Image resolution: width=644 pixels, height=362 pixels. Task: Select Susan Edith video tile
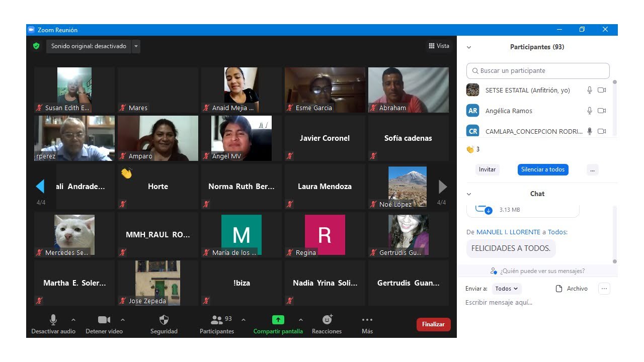click(x=74, y=90)
